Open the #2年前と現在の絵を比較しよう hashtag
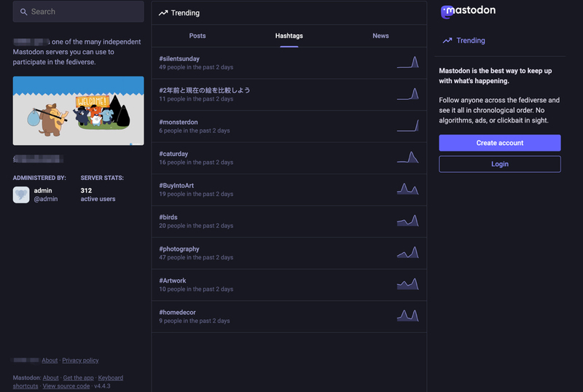The image size is (583, 392). 205,90
